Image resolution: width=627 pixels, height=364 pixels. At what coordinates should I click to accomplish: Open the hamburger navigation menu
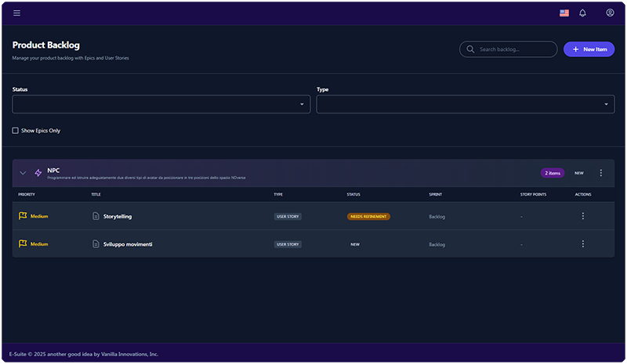point(17,13)
